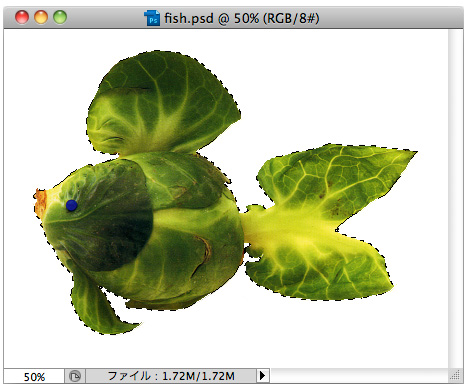The width and height of the screenshot is (468, 388).
Task: Click the blue eye dot on fish
Action: coord(72,205)
